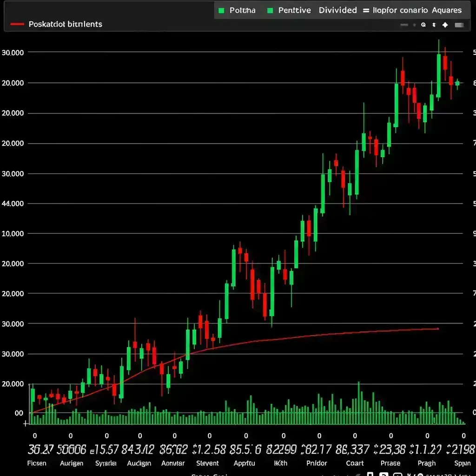Click the Coart date axis label

[355, 463]
